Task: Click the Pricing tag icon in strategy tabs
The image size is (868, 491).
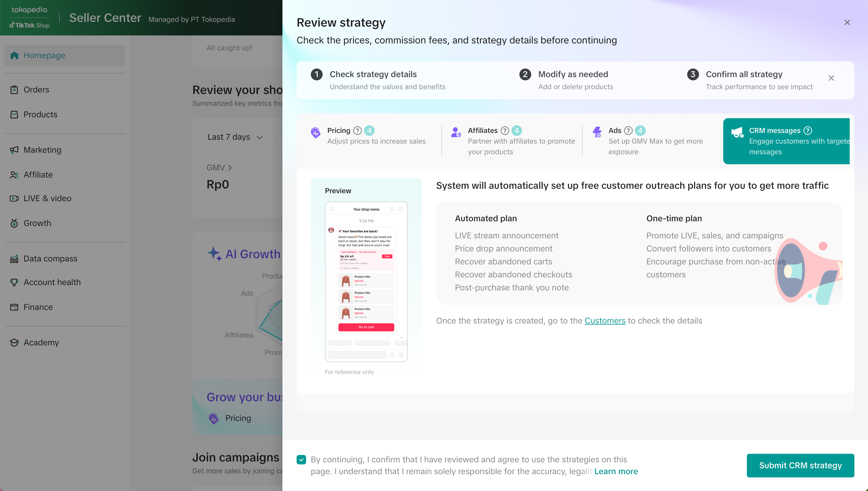Action: point(316,133)
